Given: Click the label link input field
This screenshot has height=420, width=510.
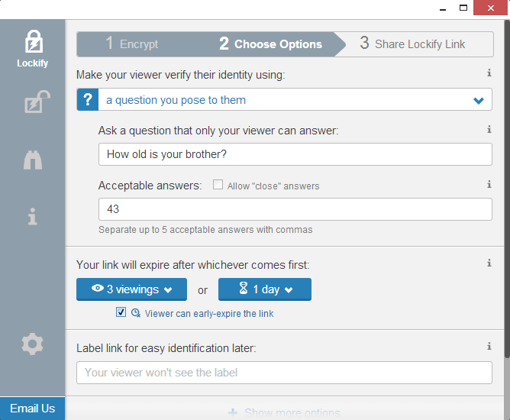Looking at the screenshot, I should pyautogui.click(x=284, y=373).
